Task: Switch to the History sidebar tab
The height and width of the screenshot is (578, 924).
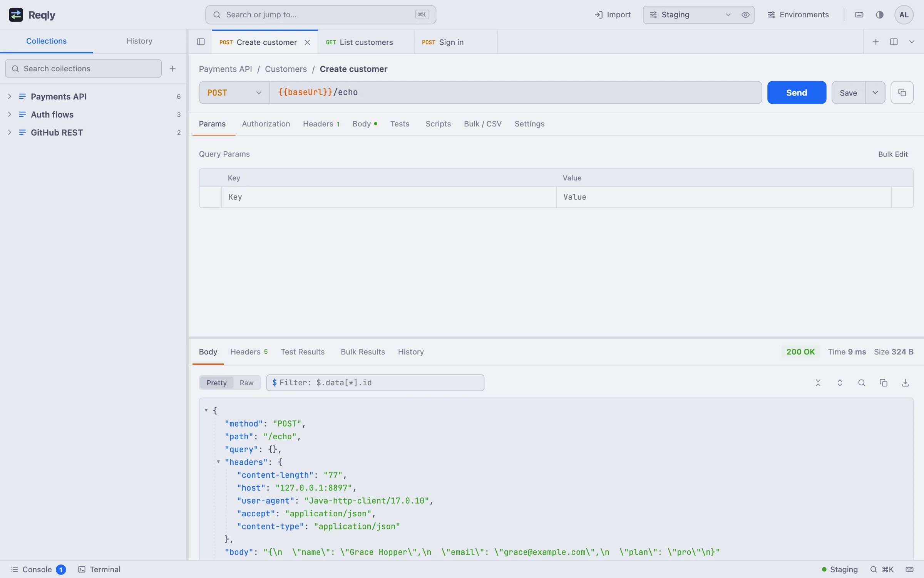Action: coord(139,41)
